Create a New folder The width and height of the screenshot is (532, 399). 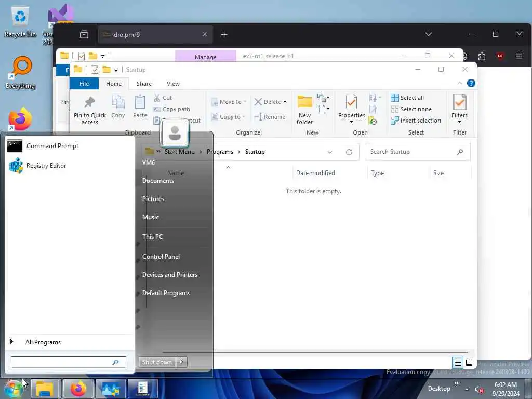pos(304,109)
